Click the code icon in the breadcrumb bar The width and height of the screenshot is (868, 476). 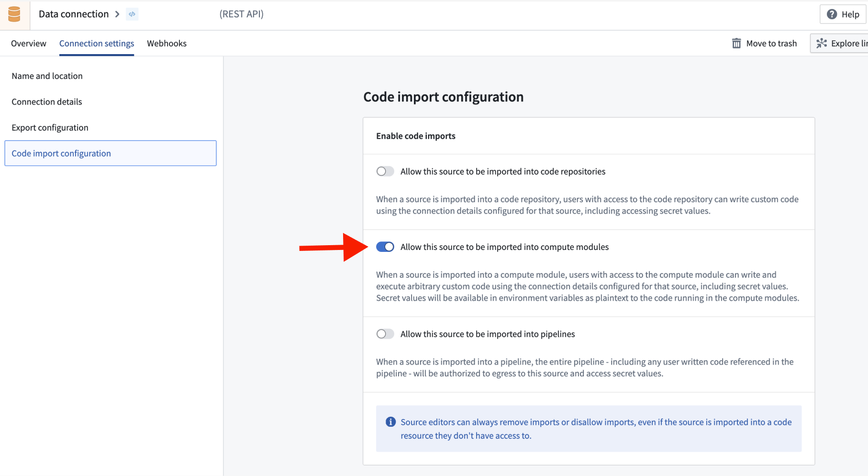coord(132,14)
